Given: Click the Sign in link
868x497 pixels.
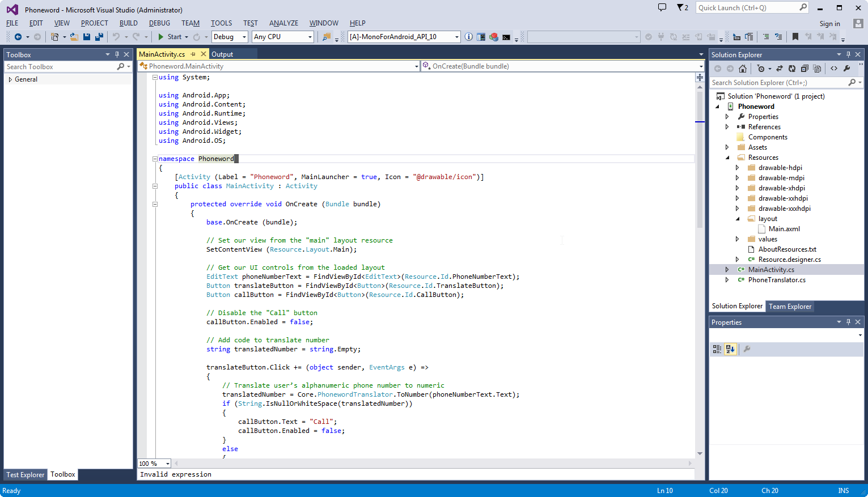Looking at the screenshot, I should [x=829, y=24].
